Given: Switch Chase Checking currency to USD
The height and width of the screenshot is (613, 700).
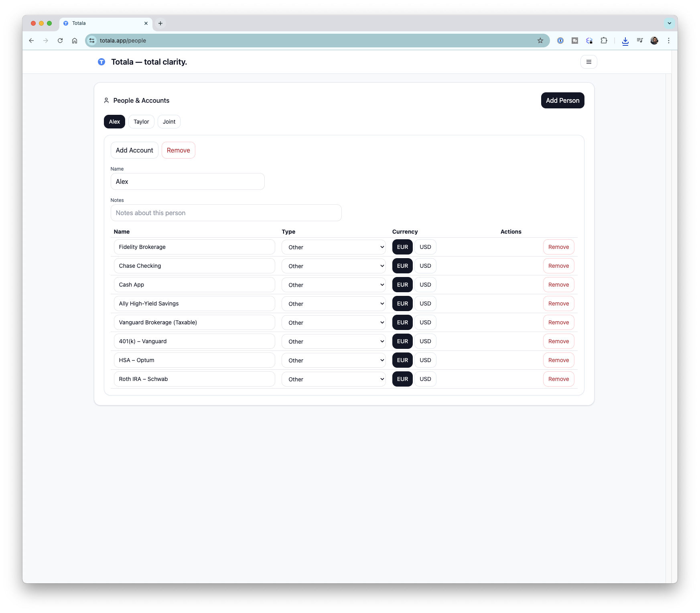Looking at the screenshot, I should point(425,266).
